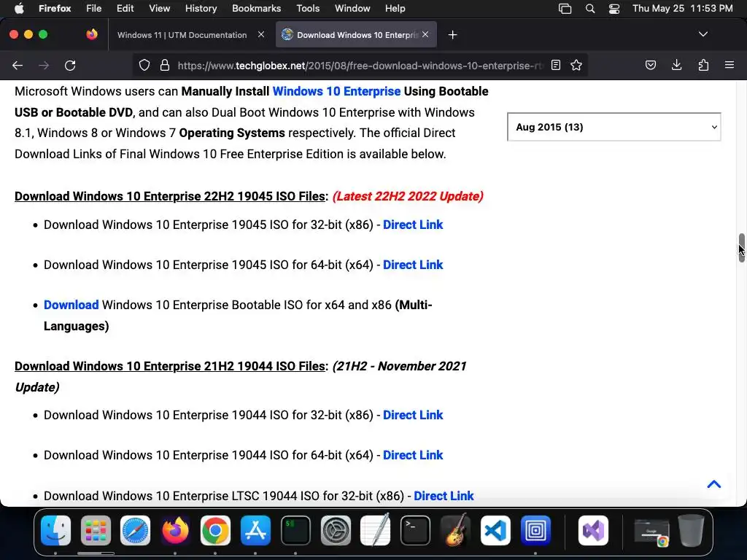Open the Help menu
The image size is (747, 560).
(395, 9)
